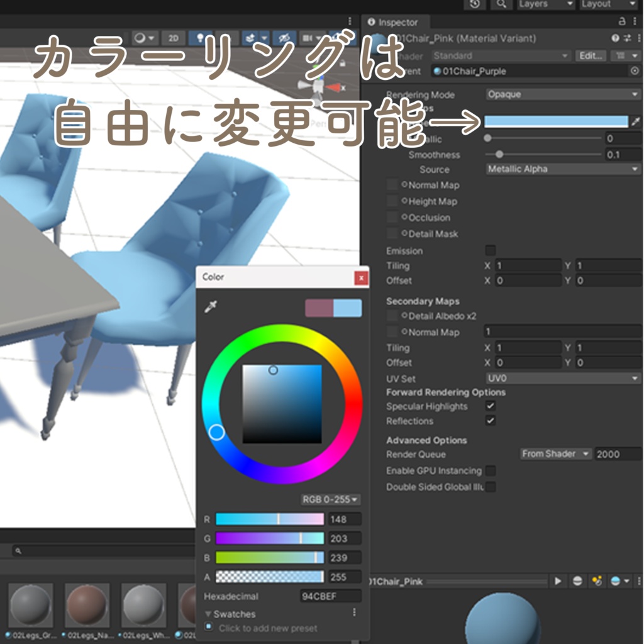Screen dimensions: 644x644
Task: Open the Rendering Mode dropdown
Action: (x=563, y=94)
